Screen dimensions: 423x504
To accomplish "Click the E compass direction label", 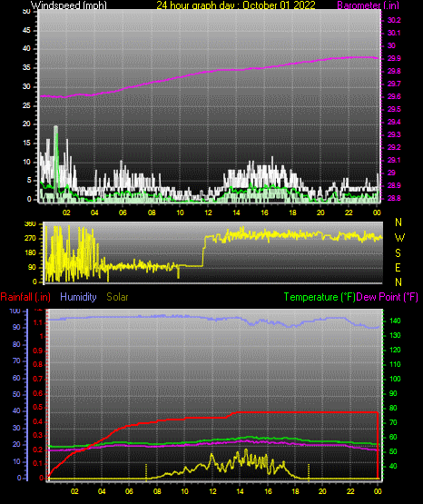I will pyautogui.click(x=398, y=267).
